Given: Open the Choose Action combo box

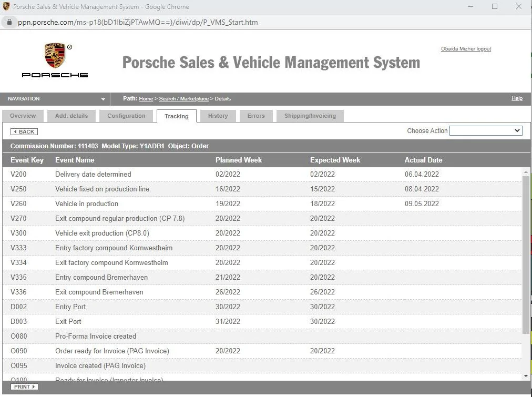Looking at the screenshot, I should (486, 130).
